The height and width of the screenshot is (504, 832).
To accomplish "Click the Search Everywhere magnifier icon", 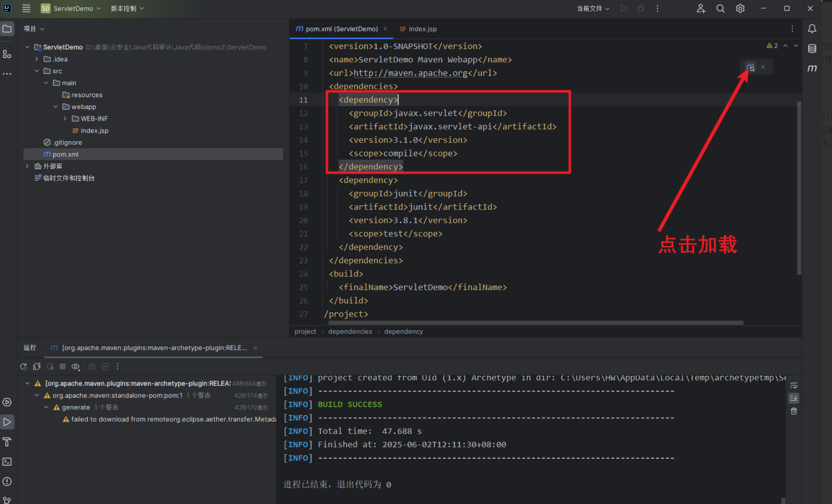I will pos(720,9).
